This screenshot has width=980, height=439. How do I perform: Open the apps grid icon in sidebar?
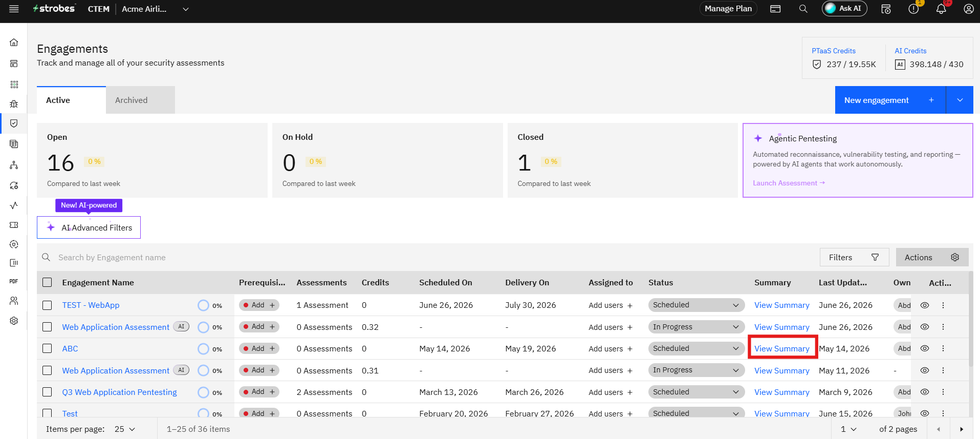point(14,84)
